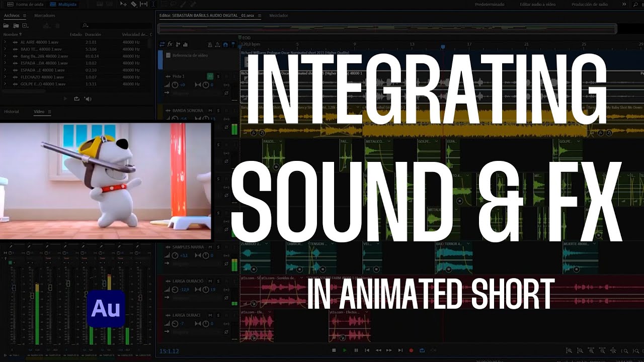Click the New File icon in Archivos
This screenshot has height=362, width=644.
(x=25, y=25)
